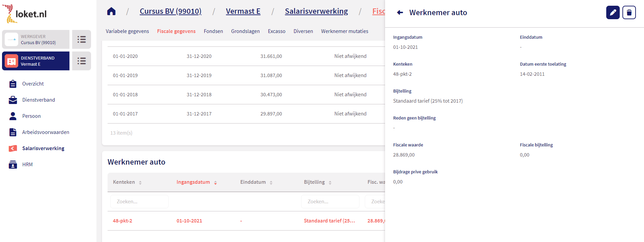Switch to the Werknemer mutaties tab
Viewport: 644px width, 242px height.
coord(344,31)
